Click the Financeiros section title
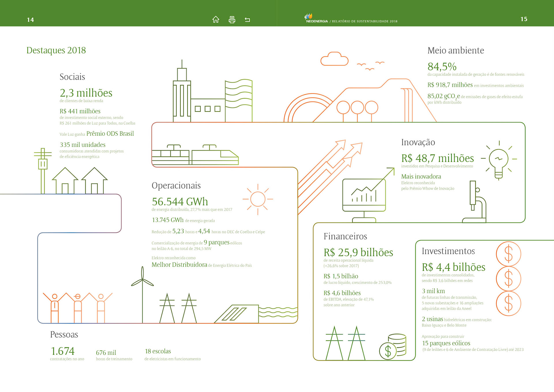The height and width of the screenshot is (392, 554). (x=345, y=236)
